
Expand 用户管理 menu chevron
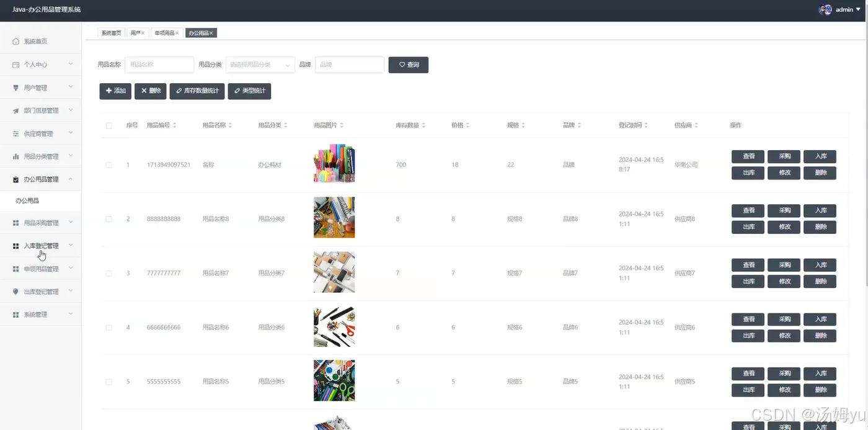[x=71, y=87]
